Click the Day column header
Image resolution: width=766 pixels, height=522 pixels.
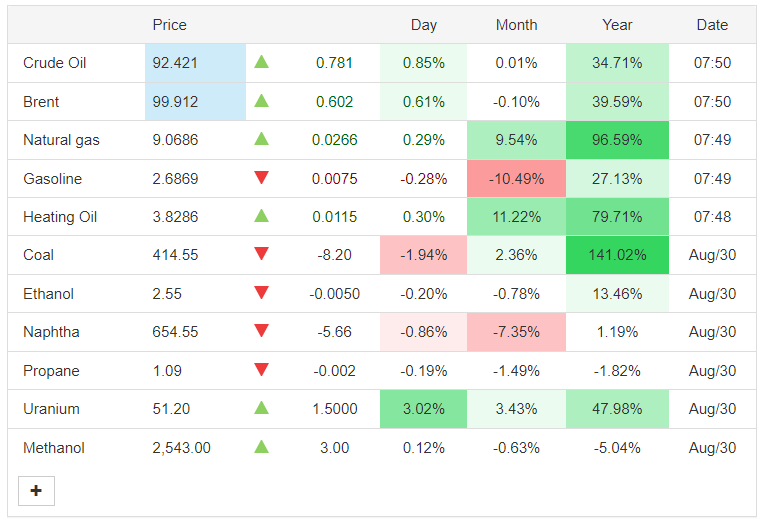pos(424,25)
